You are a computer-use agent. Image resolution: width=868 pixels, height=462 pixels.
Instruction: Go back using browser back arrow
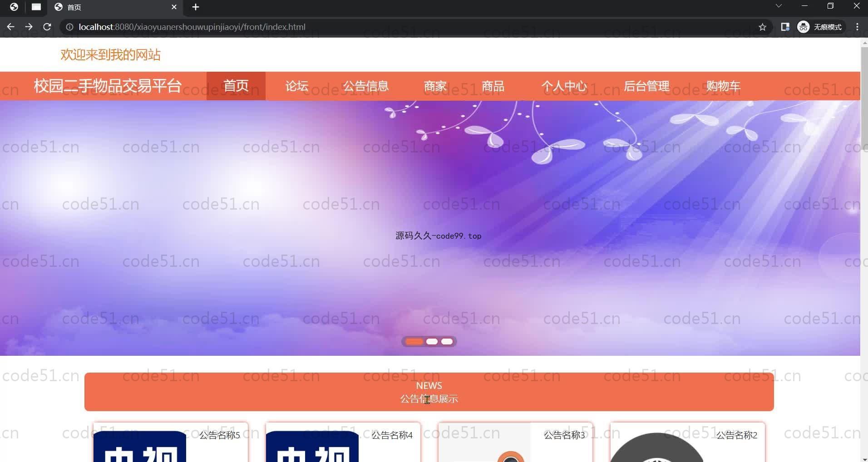click(x=10, y=27)
